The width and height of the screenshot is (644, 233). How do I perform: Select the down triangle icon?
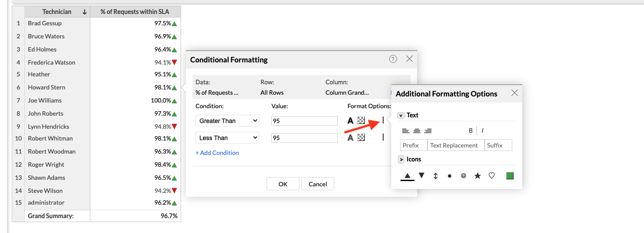[421, 175]
